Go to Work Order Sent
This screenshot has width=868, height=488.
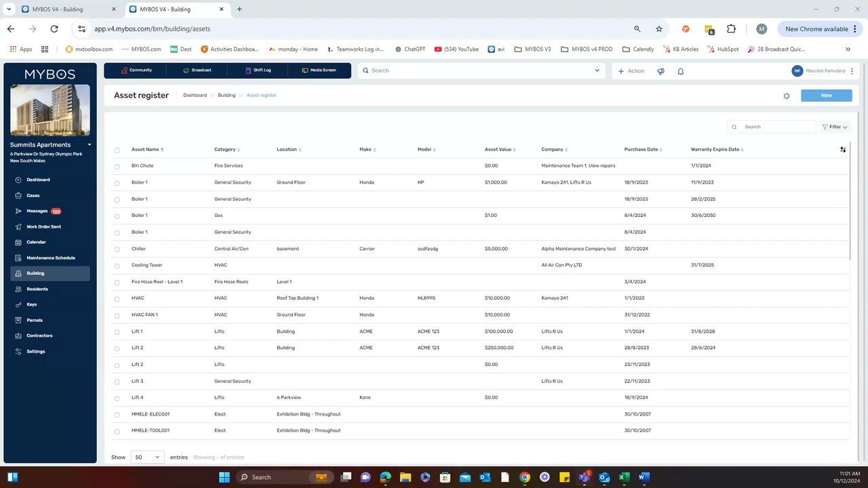coord(43,226)
